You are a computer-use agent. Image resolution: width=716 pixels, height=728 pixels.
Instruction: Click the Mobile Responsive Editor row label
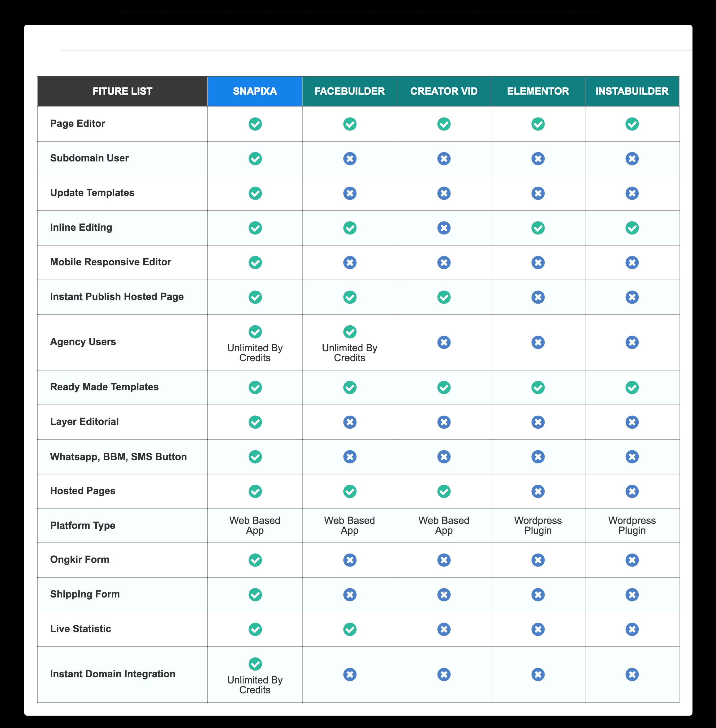point(110,262)
